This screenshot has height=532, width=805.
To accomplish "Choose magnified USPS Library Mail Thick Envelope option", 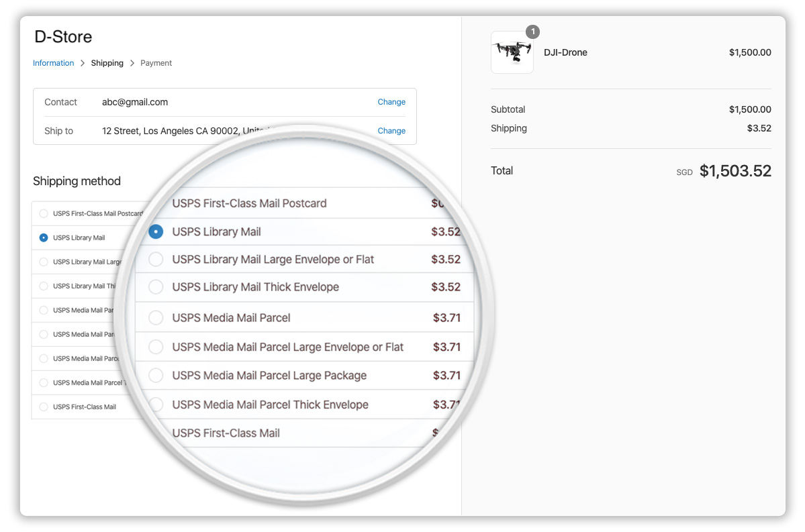I will [156, 286].
